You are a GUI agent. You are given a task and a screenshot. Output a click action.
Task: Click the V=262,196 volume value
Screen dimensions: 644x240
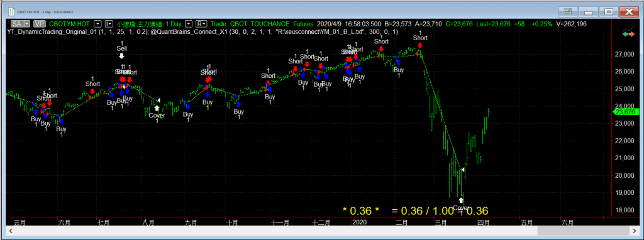[571, 24]
